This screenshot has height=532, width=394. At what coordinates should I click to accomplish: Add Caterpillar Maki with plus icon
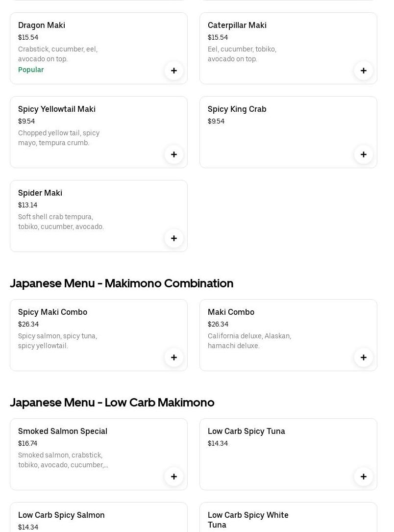(364, 71)
